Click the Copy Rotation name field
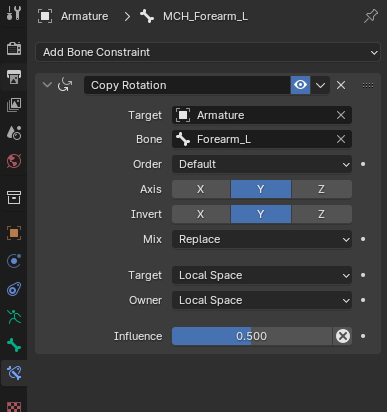Viewport: 387px width, 412px height. pos(187,85)
